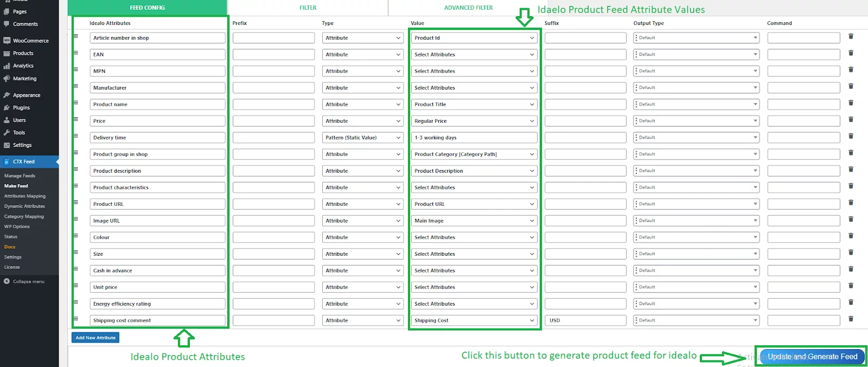The image size is (868, 367).
Task: Open the Output Type dropdown for the Size row
Action: pos(696,254)
